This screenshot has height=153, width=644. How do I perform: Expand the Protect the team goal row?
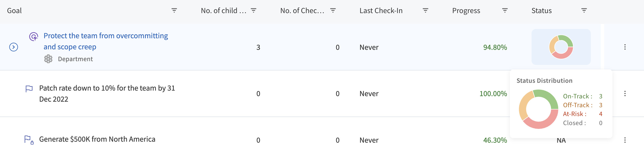[x=14, y=47]
